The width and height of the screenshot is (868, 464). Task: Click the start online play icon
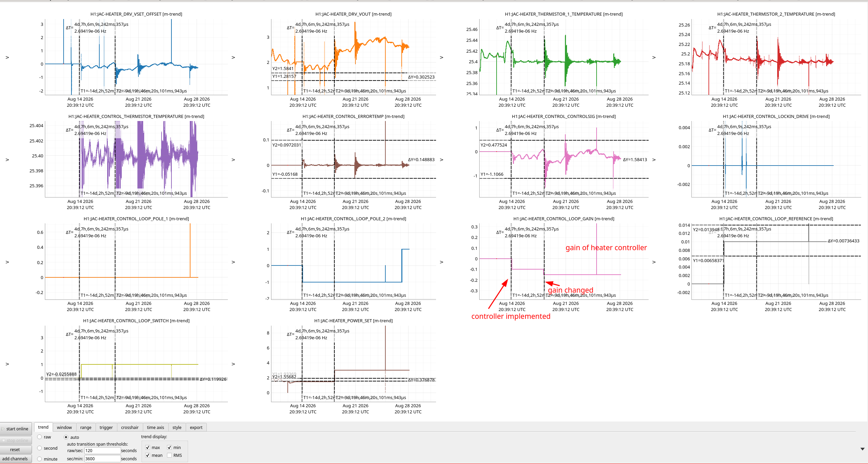tap(3, 429)
